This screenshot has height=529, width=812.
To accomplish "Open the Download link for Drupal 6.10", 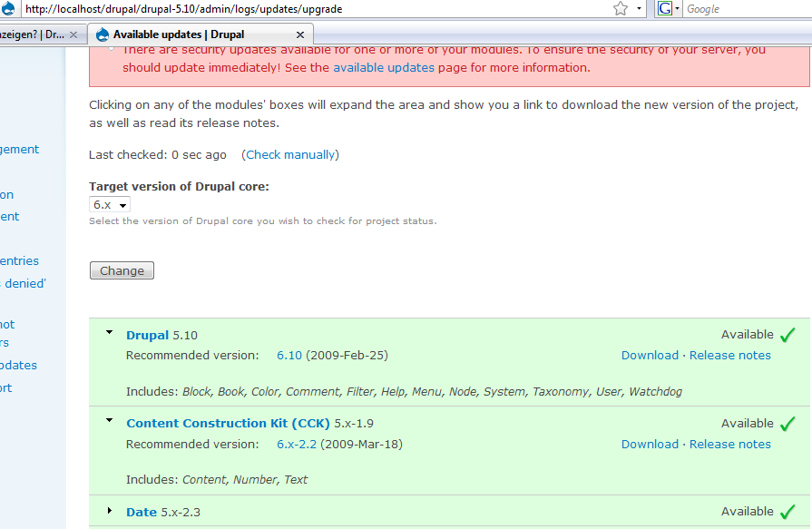I will [x=650, y=356].
